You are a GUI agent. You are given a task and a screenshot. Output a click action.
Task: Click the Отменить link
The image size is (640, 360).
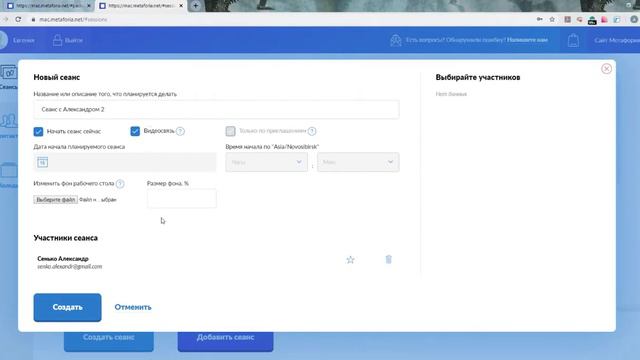(133, 307)
